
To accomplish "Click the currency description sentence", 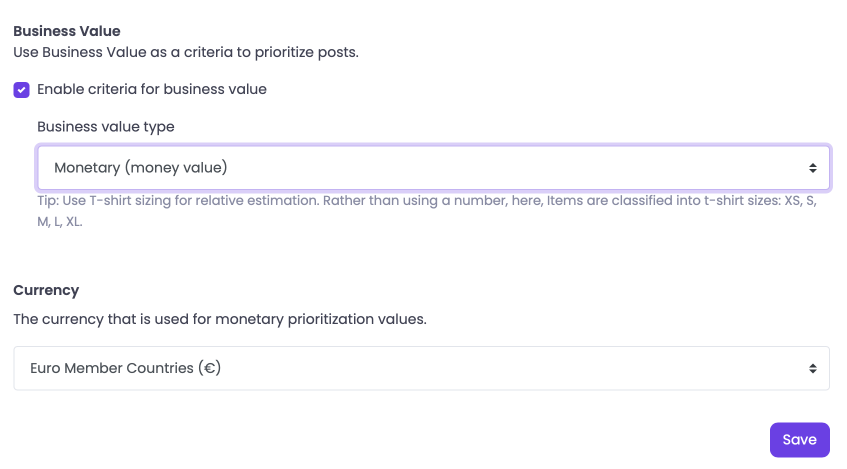I will (220, 320).
